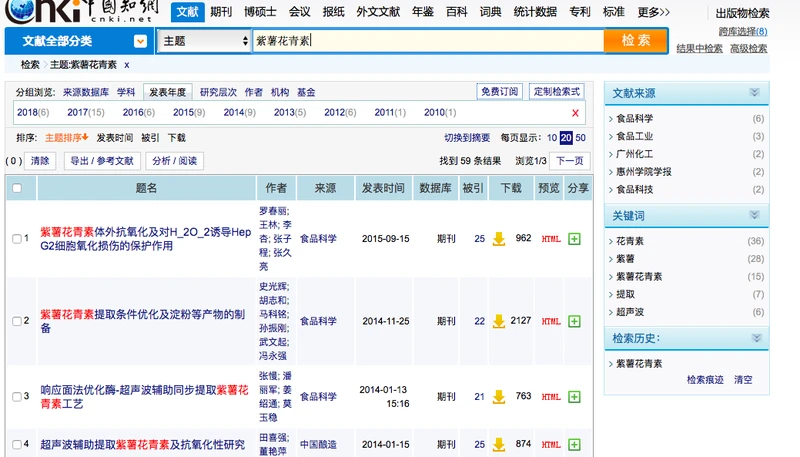Group results by 发表年度
The width and height of the screenshot is (800, 457).
167,92
